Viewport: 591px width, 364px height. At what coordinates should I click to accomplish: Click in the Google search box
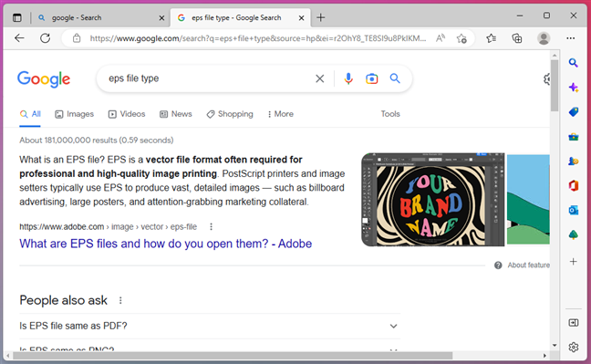tap(207, 78)
